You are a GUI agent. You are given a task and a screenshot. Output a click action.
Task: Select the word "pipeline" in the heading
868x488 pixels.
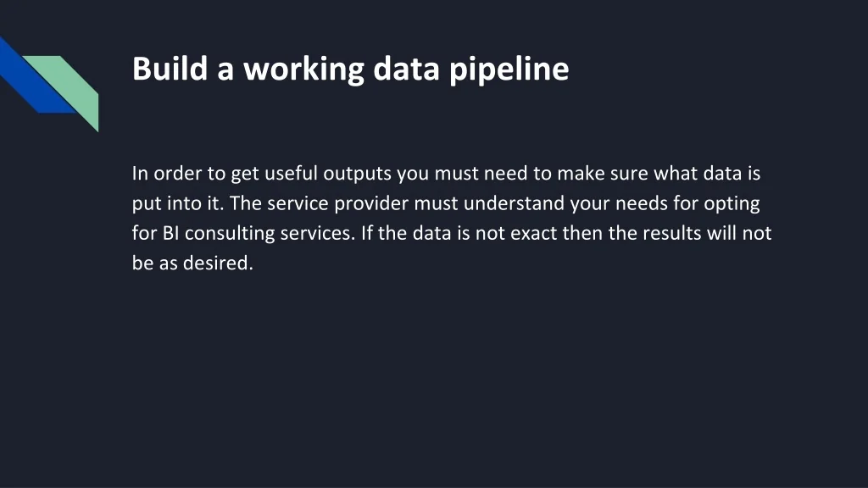[x=509, y=69]
